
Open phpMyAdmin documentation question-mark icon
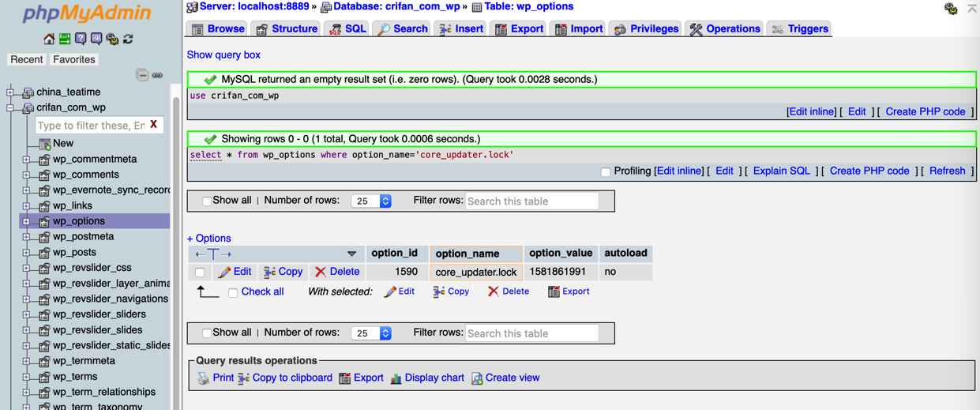81,39
